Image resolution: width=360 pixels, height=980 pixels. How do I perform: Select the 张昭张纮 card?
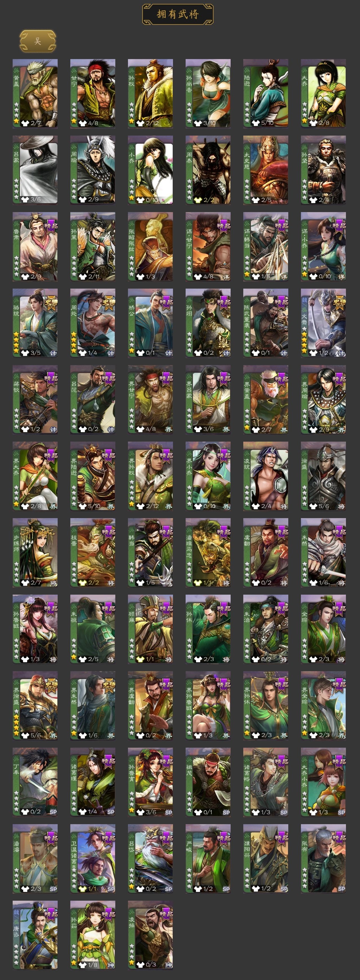[x=150, y=246]
